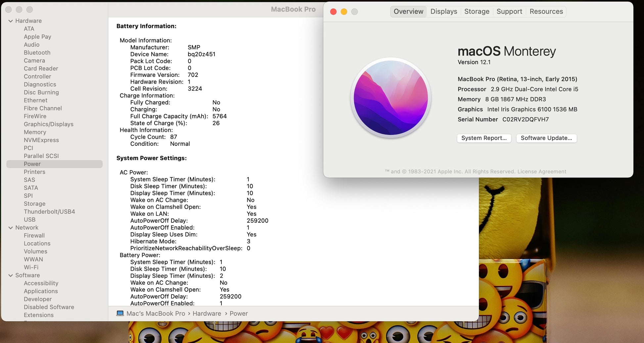644x343 pixels.
Task: Switch to the Displays tab
Action: pyautogui.click(x=443, y=12)
